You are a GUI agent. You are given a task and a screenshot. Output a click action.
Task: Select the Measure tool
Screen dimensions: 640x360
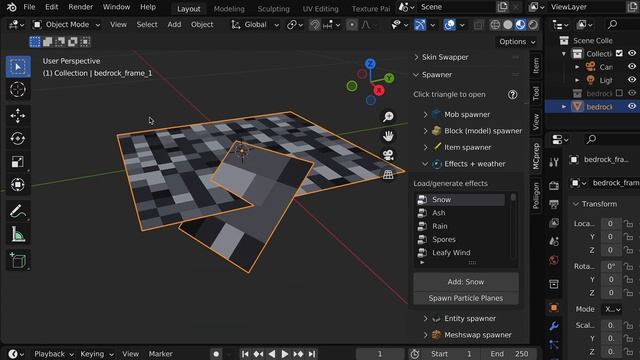pyautogui.click(x=18, y=235)
